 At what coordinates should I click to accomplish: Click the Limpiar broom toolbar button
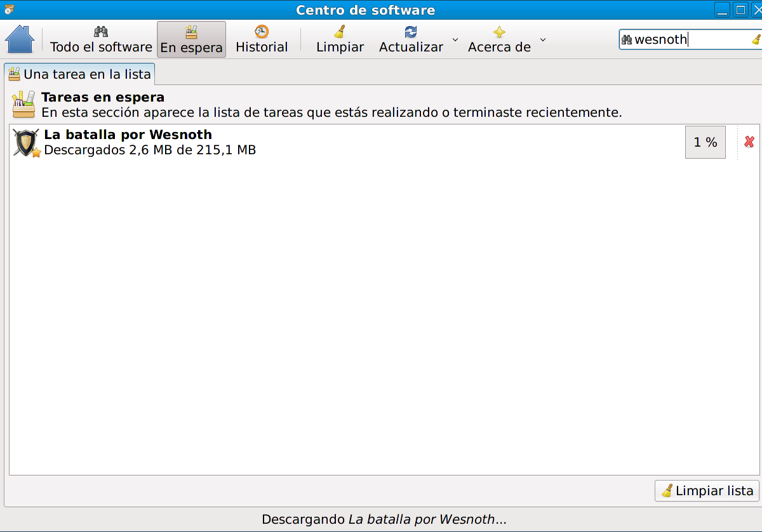click(340, 39)
